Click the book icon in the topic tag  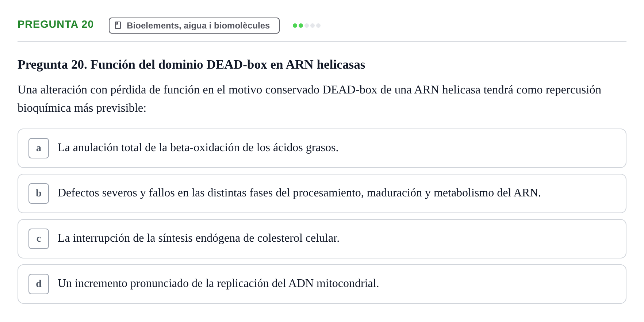(118, 25)
